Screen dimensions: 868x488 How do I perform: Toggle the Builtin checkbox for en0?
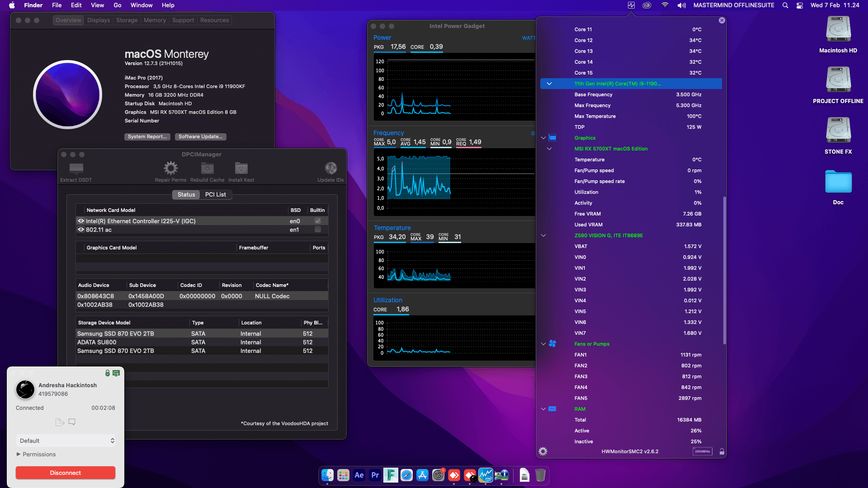(x=318, y=221)
